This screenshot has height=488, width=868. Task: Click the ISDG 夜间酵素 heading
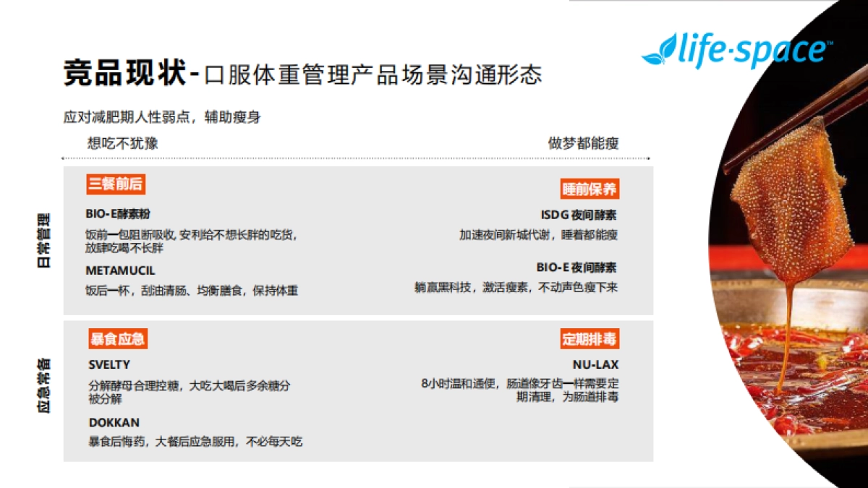tap(579, 215)
